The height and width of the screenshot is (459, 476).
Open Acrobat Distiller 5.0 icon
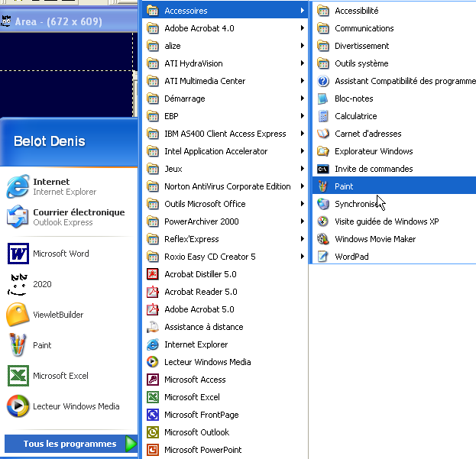153,274
